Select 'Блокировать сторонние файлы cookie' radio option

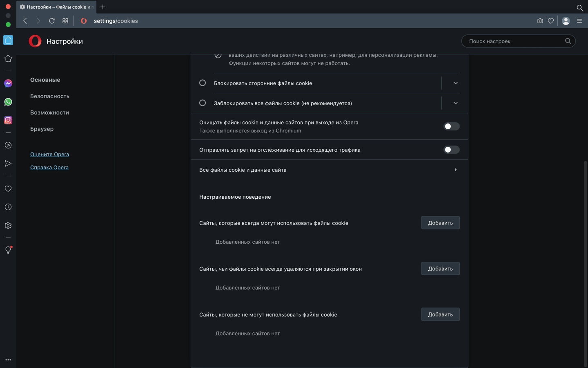click(203, 83)
